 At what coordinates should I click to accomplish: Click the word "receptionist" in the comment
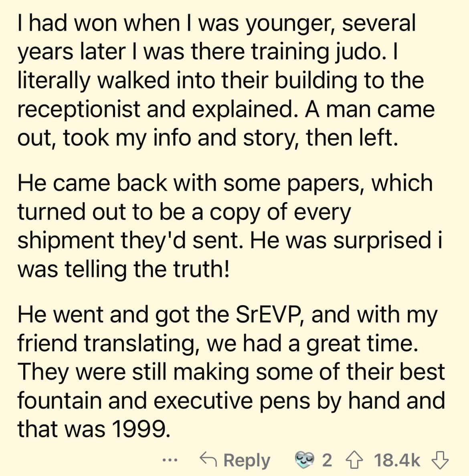click(78, 109)
